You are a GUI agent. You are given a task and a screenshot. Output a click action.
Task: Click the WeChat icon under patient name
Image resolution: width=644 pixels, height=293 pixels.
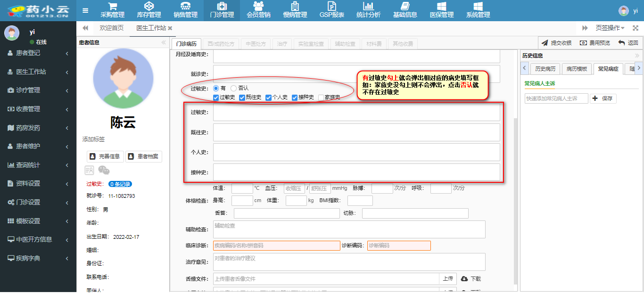pyautogui.click(x=104, y=170)
